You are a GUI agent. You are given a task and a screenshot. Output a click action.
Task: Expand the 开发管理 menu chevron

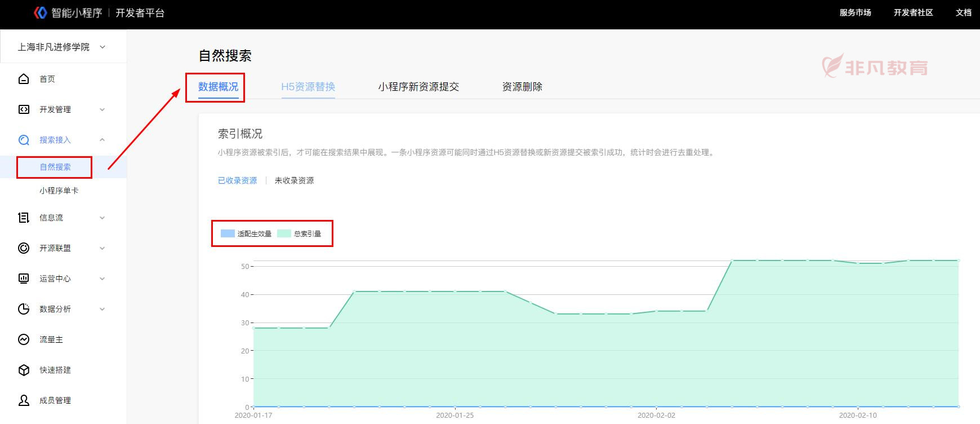coord(102,109)
